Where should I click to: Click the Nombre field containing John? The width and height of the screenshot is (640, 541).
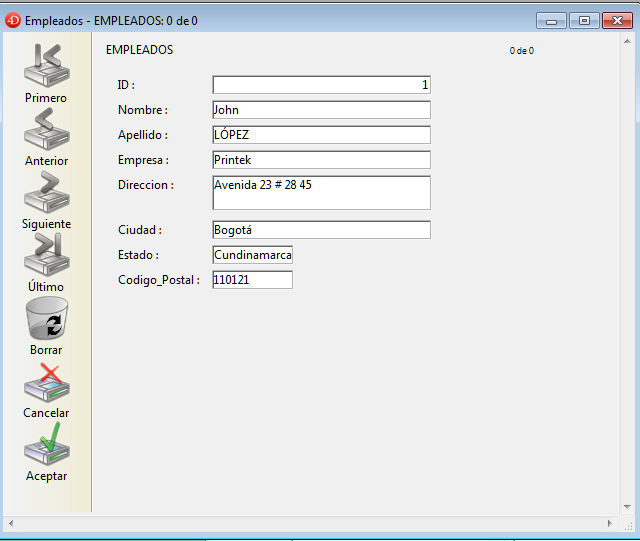click(x=321, y=110)
